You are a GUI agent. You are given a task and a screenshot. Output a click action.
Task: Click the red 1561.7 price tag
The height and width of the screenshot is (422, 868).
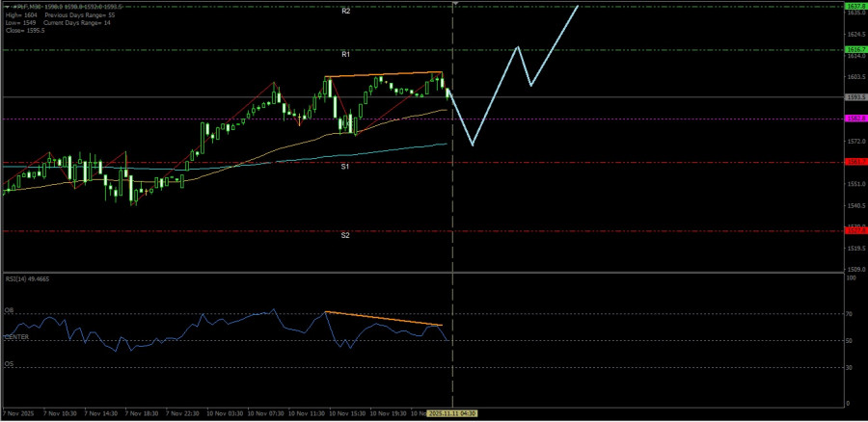pyautogui.click(x=854, y=162)
